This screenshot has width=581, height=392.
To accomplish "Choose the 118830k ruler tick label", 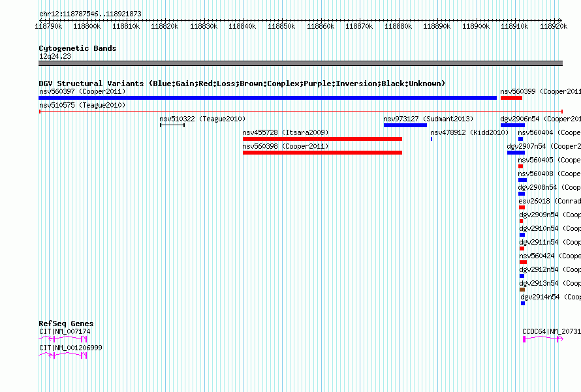I will (x=204, y=26).
